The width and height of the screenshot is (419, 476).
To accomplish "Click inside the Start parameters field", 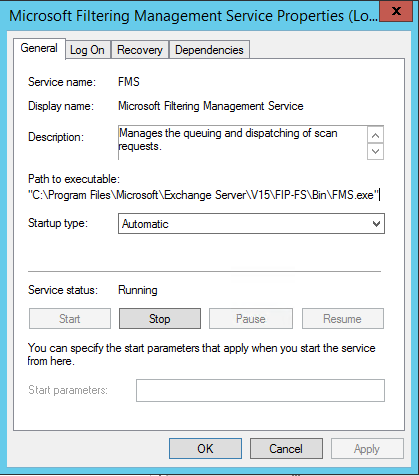I will click(x=260, y=390).
